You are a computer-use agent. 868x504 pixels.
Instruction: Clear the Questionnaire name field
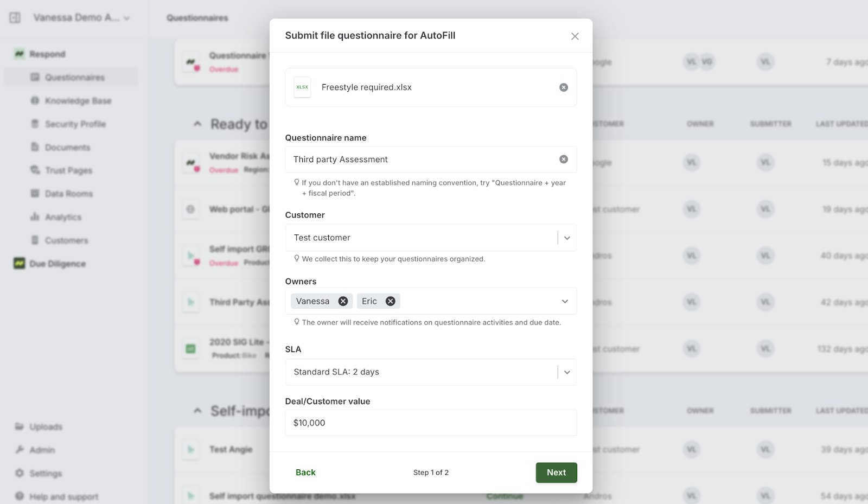pos(564,159)
